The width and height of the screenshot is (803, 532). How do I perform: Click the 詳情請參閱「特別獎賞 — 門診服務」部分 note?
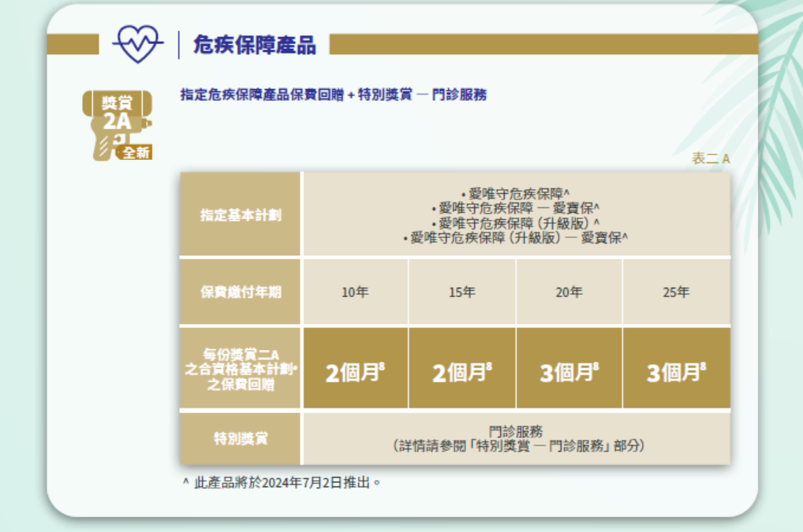click(x=517, y=445)
